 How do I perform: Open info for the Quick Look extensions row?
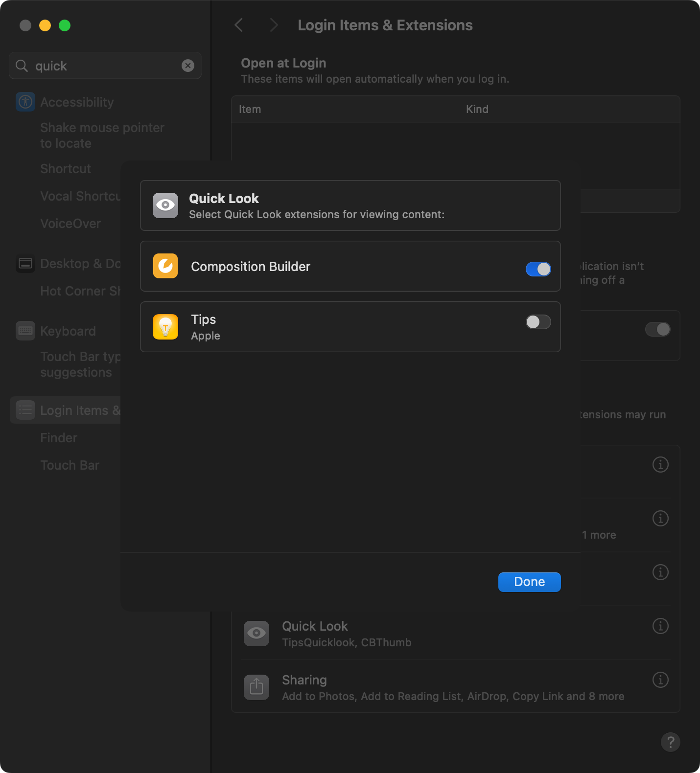tap(660, 626)
